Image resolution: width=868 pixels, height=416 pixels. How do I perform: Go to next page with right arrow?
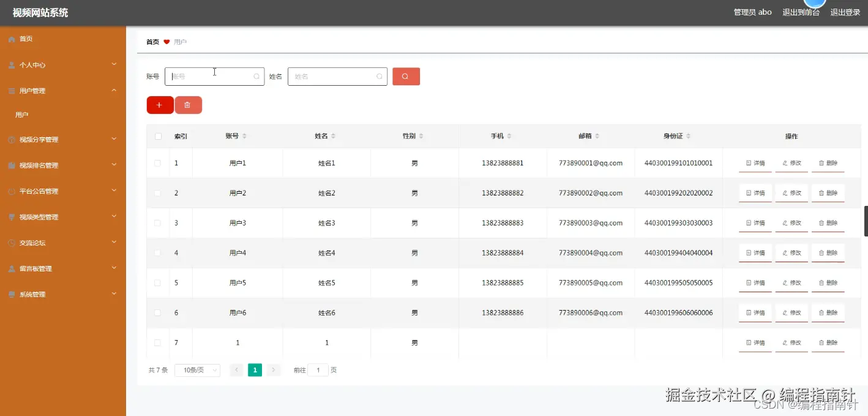[274, 370]
